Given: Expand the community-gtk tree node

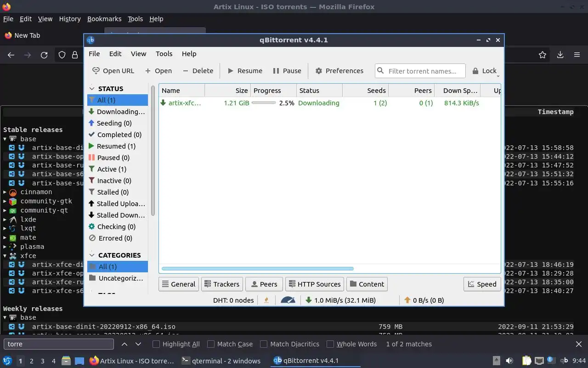Looking at the screenshot, I should 5,201.
